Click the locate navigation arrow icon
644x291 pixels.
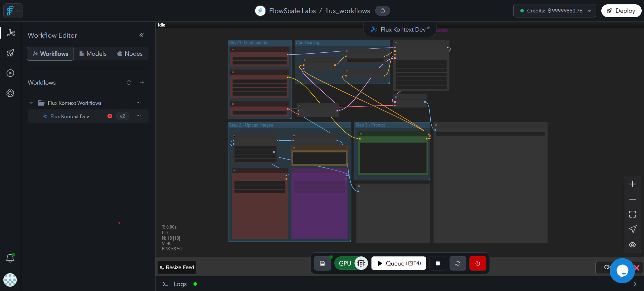[x=633, y=229]
